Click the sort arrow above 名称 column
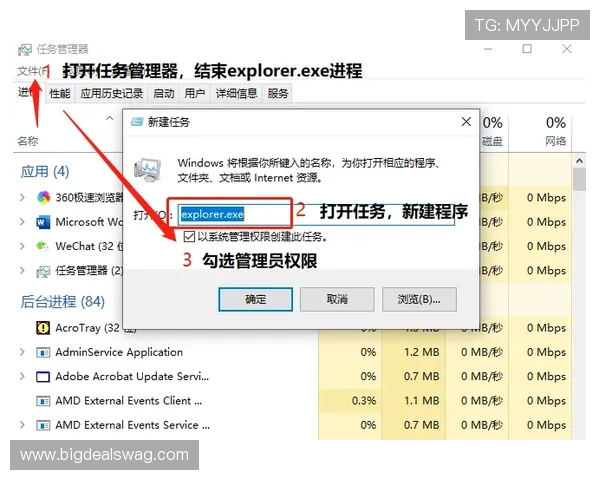 (109, 118)
